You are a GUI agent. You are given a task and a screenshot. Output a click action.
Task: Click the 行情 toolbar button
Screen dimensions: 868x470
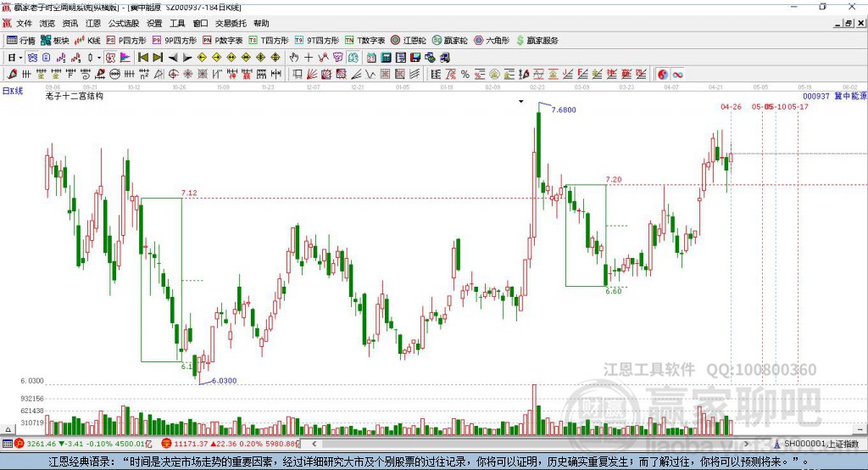(21, 41)
